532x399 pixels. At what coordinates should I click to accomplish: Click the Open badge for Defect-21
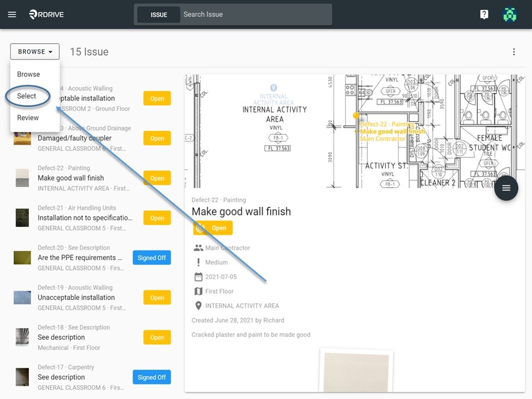[157, 218]
